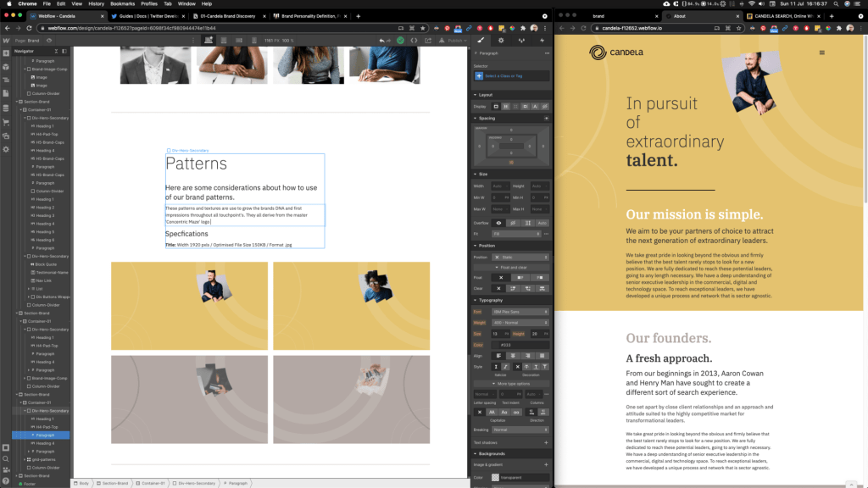This screenshot has width=868, height=488.
Task: Switch to the Style brush panel tab
Action: [x=481, y=40]
